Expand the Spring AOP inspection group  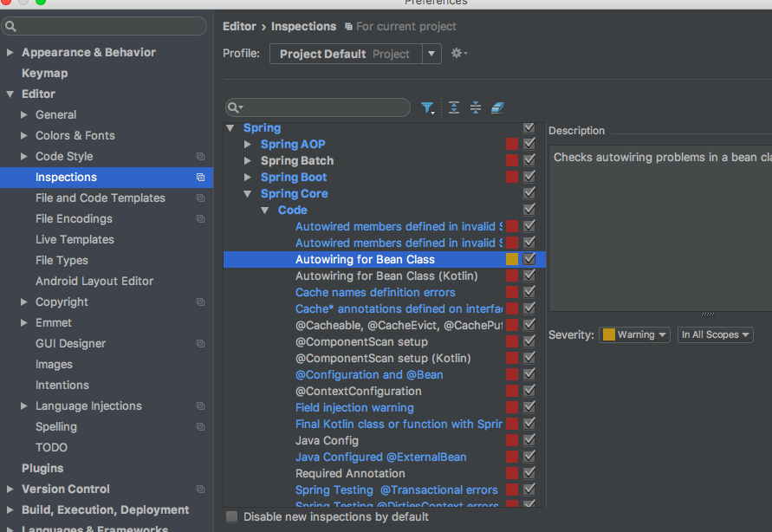(x=248, y=144)
